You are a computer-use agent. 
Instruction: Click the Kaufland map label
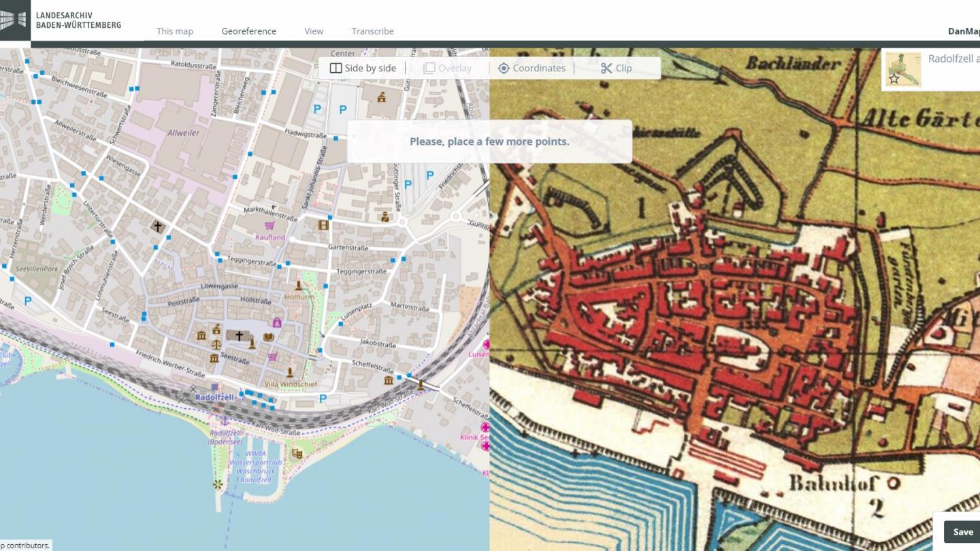(x=270, y=237)
